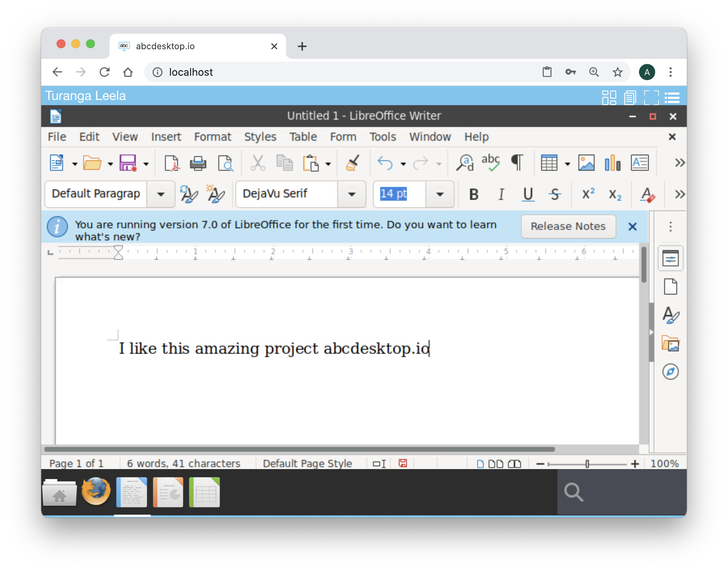Expand the Paste special arrow
Screen dimensions: 728x572
pos(328,164)
